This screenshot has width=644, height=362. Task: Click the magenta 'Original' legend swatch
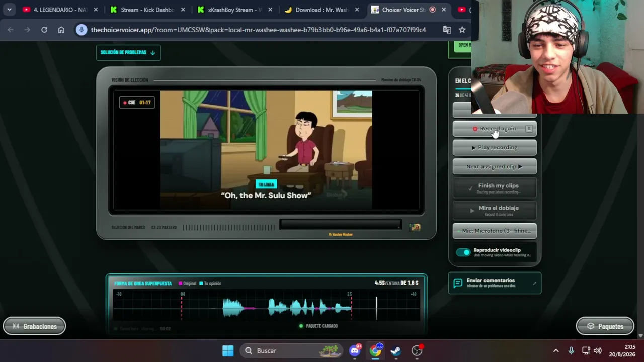tap(181, 283)
